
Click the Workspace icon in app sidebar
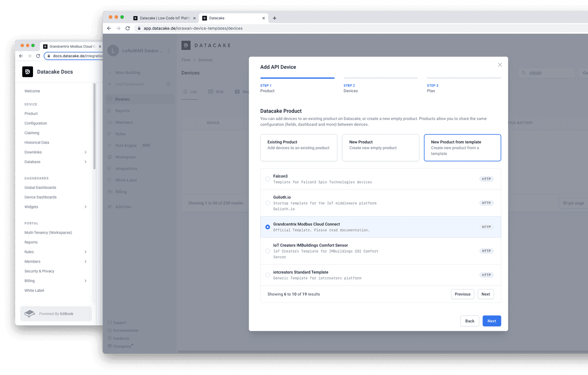click(110, 157)
